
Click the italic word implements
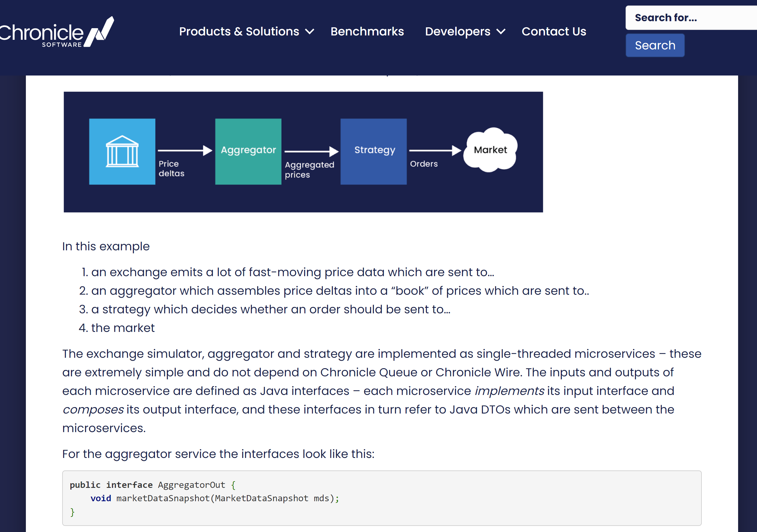pos(509,391)
